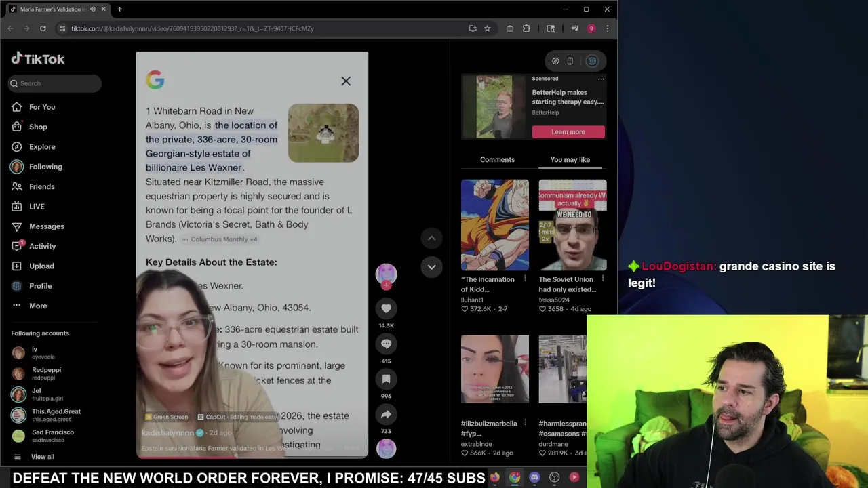Click the CapCut editing tag
Screen dimensions: 868x488
237,417
